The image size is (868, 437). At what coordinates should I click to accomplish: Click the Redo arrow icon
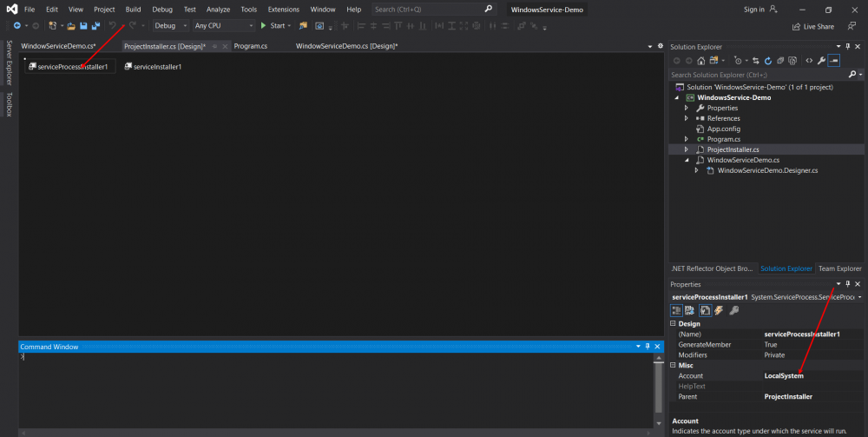132,25
